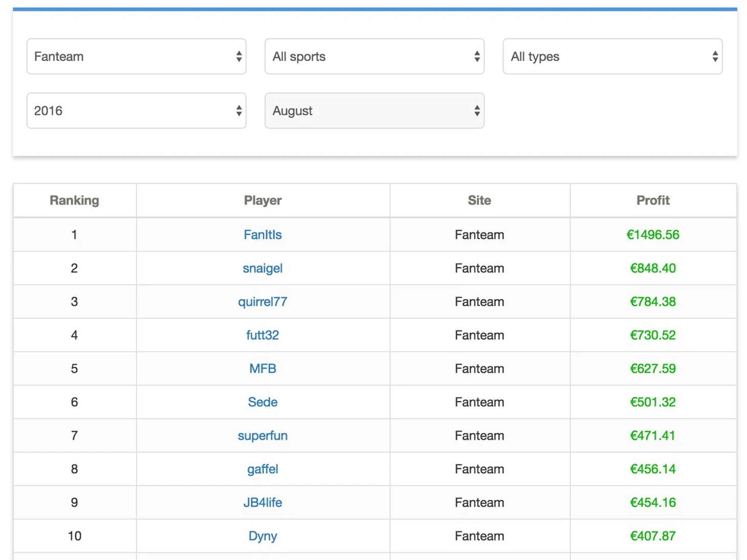This screenshot has width=747, height=560.
Task: Open player FanItIs profile link
Action: 262,235
